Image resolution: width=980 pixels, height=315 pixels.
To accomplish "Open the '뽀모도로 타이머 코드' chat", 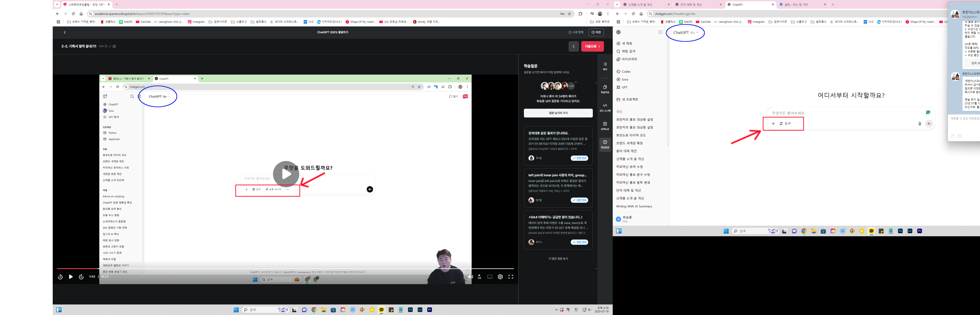I will (x=631, y=135).
